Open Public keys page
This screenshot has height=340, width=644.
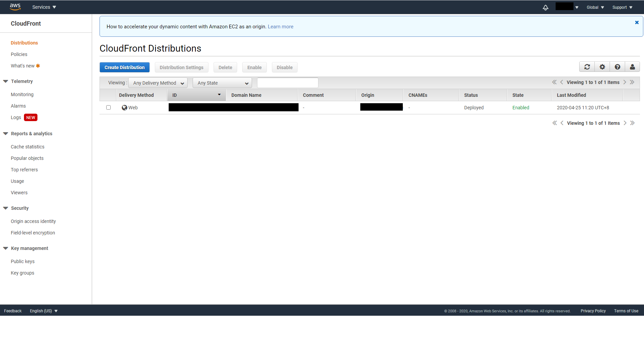tap(23, 261)
